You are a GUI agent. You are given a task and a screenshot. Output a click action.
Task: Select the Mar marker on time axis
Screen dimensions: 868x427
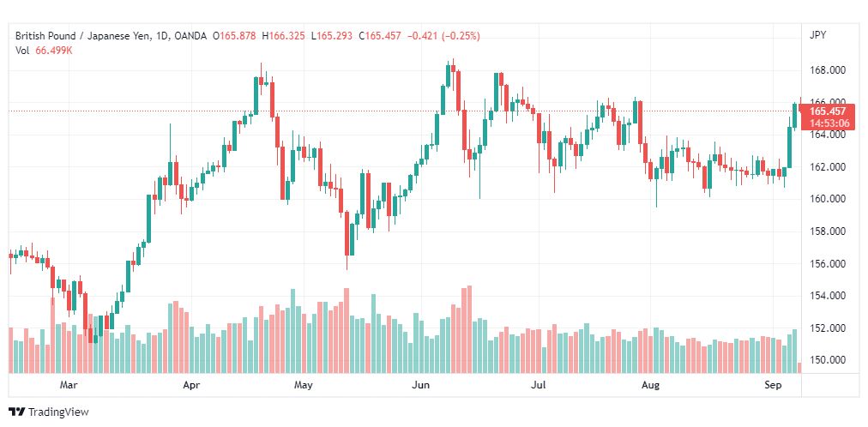[68, 384]
